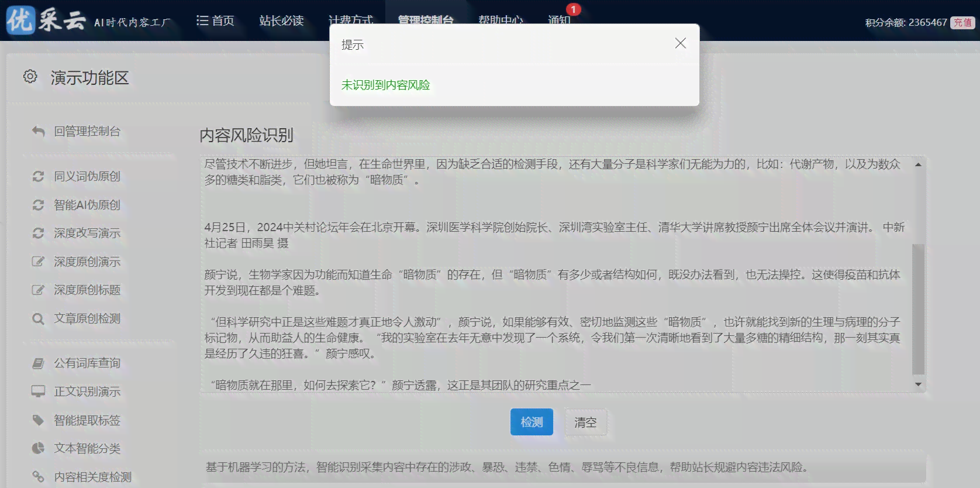Open the 站长必读 menu item

point(281,20)
